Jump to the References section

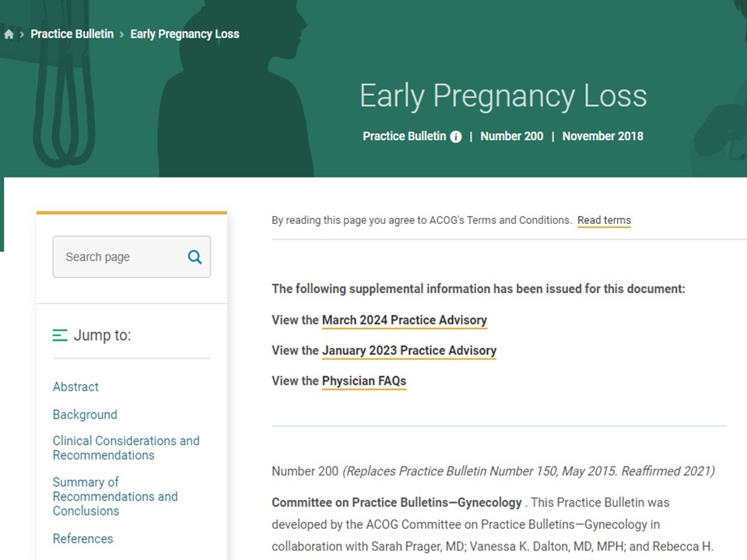82,538
